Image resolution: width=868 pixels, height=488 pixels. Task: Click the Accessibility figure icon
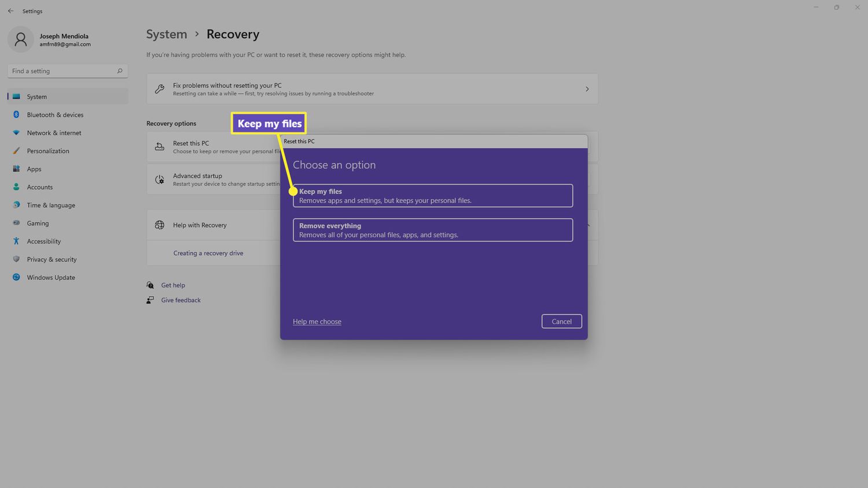pos(16,241)
